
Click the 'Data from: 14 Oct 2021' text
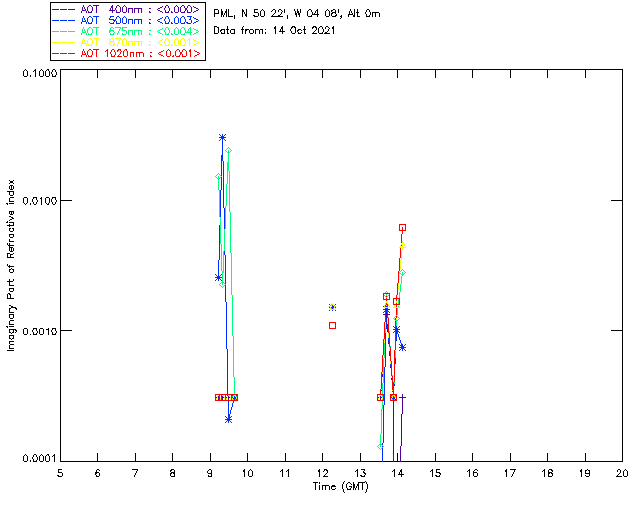(274, 31)
